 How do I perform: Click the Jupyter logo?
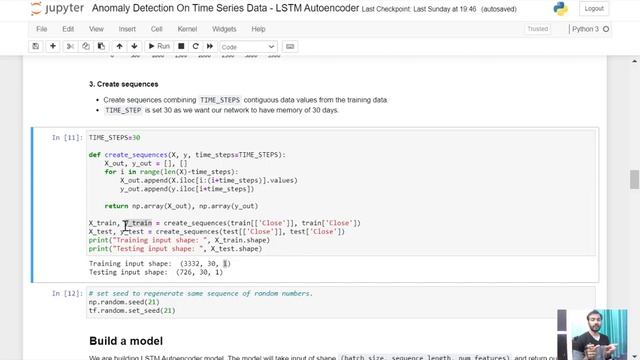[57, 9]
